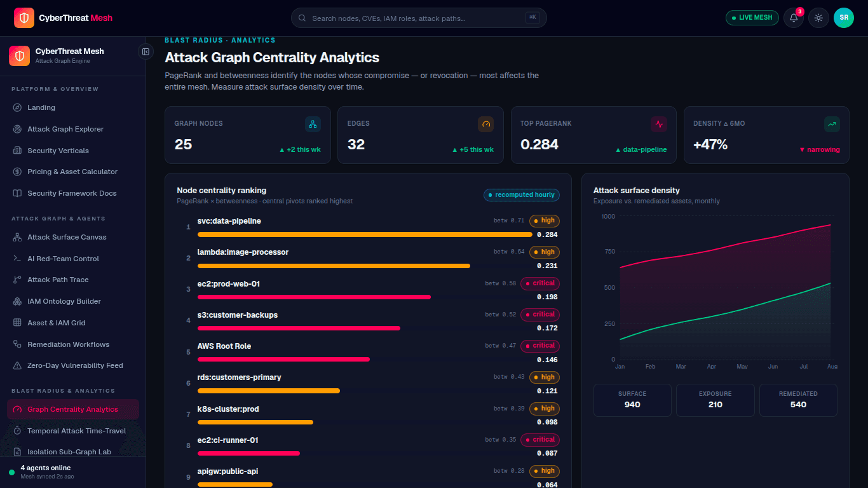Screen dimensions: 868x488
Task: Select Graph Centrality Analytics in the sidebar
Action: coord(73,409)
